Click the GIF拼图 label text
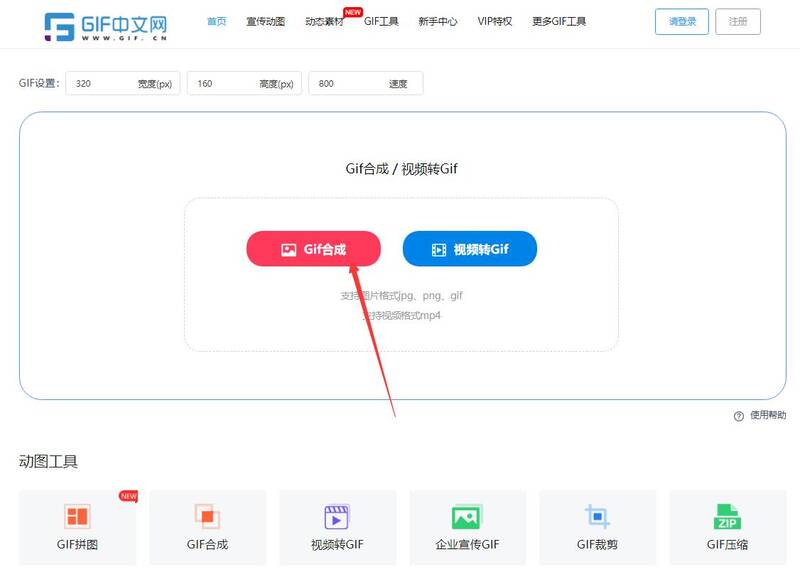This screenshot has width=800, height=584. pos(78,545)
